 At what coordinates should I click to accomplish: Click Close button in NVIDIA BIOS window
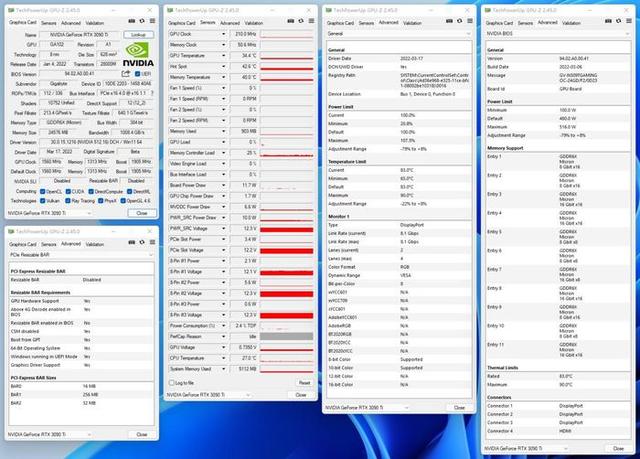coord(618,448)
